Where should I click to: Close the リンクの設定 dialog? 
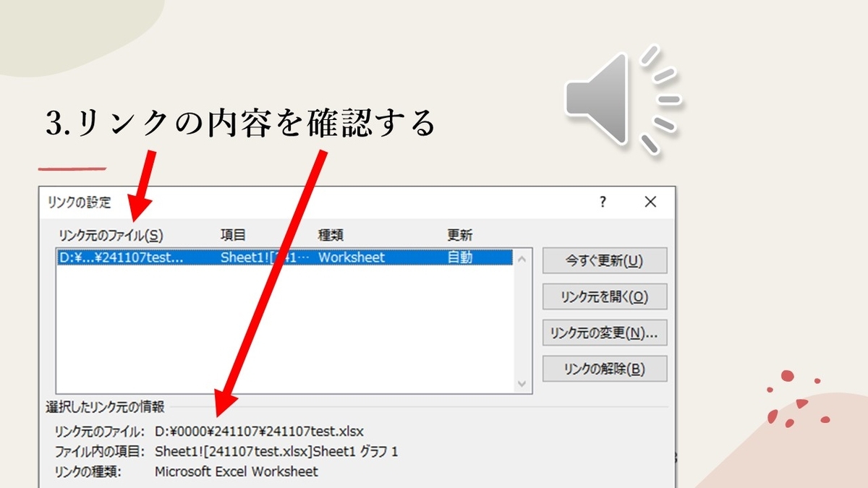pyautogui.click(x=650, y=202)
